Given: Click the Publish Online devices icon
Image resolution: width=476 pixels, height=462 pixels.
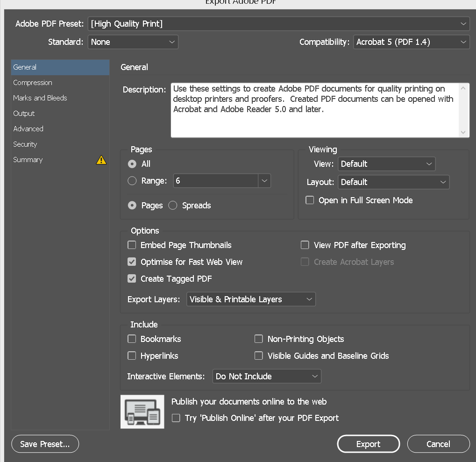Looking at the screenshot, I should pyautogui.click(x=142, y=412).
